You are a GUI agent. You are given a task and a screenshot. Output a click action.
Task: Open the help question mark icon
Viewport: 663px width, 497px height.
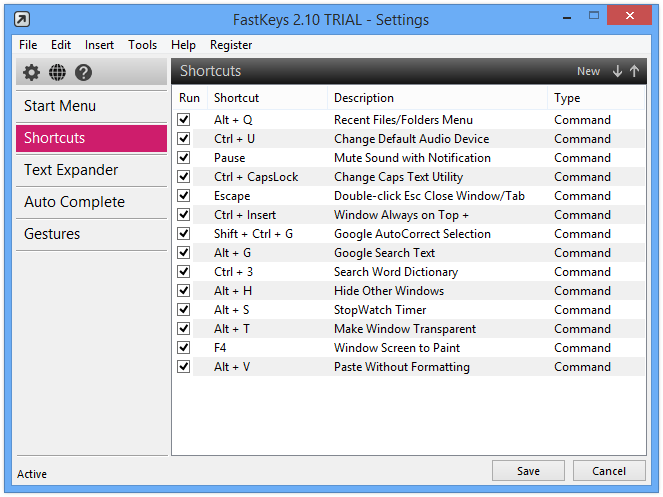83,72
